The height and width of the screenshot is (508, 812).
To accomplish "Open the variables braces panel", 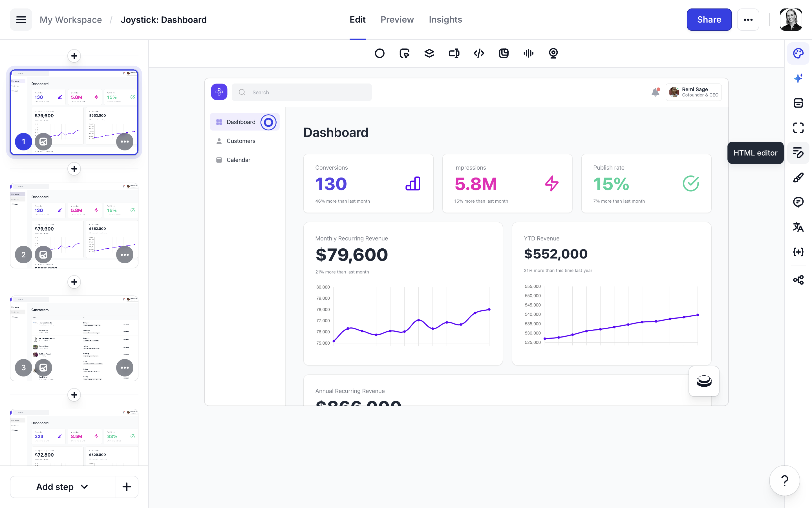I will tap(798, 252).
